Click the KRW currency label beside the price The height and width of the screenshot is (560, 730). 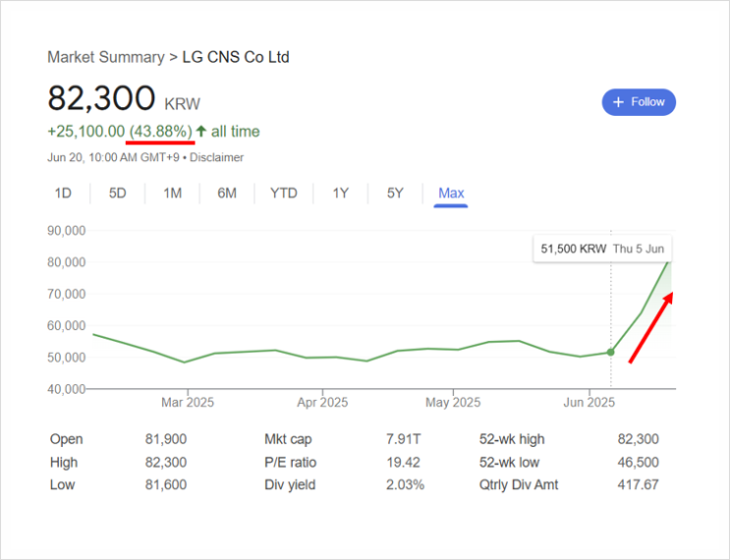[182, 104]
